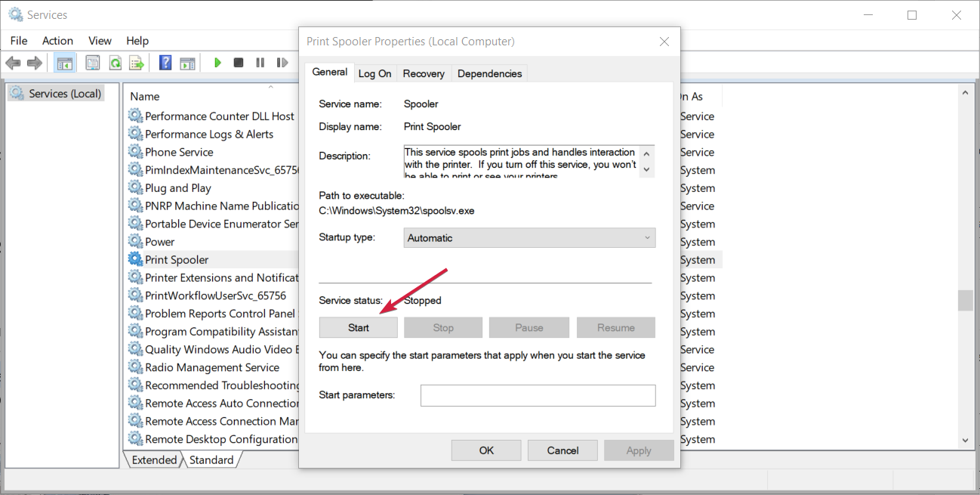Click the square Stop Service toolbar icon
Viewport: 980px width, 495px height.
pyautogui.click(x=239, y=63)
